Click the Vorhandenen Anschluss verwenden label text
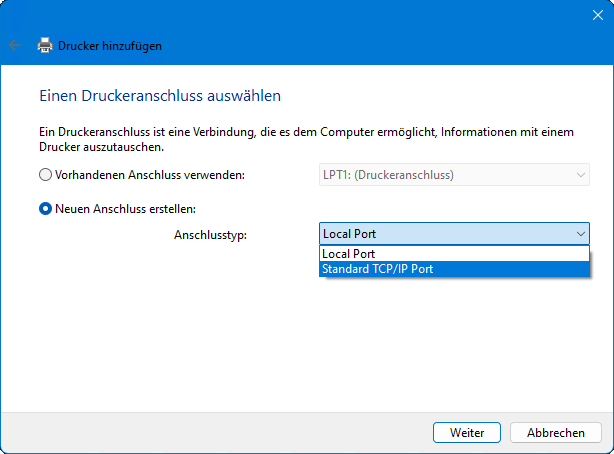Viewport: 614px width, 454px height. [149, 175]
